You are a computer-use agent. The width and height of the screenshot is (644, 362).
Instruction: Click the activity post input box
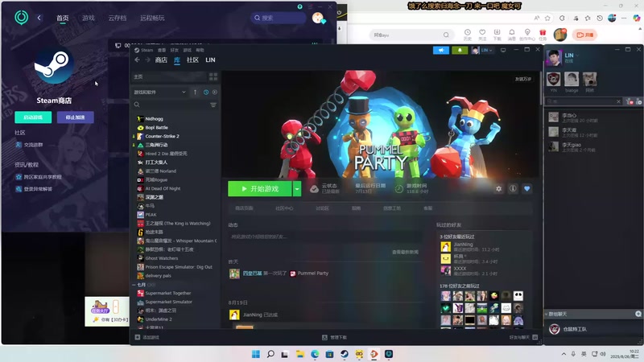pos(325,237)
